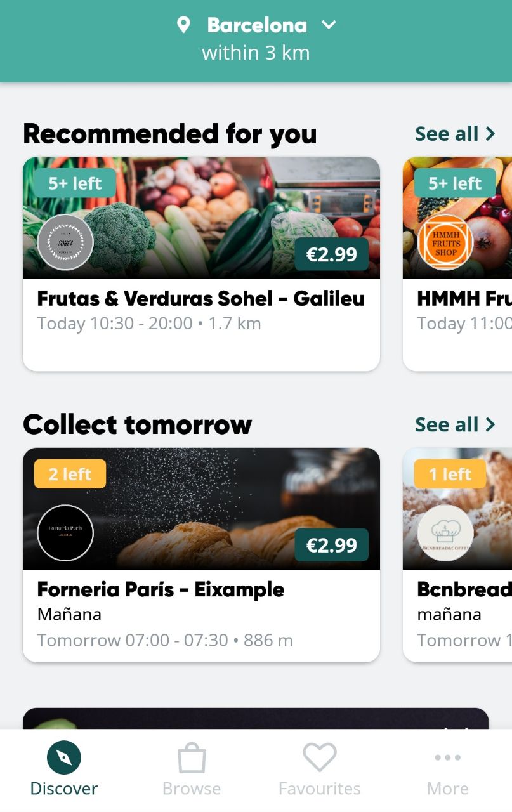Open Forneria París - Eixample listing
This screenshot has height=812, width=512.
tap(161, 589)
